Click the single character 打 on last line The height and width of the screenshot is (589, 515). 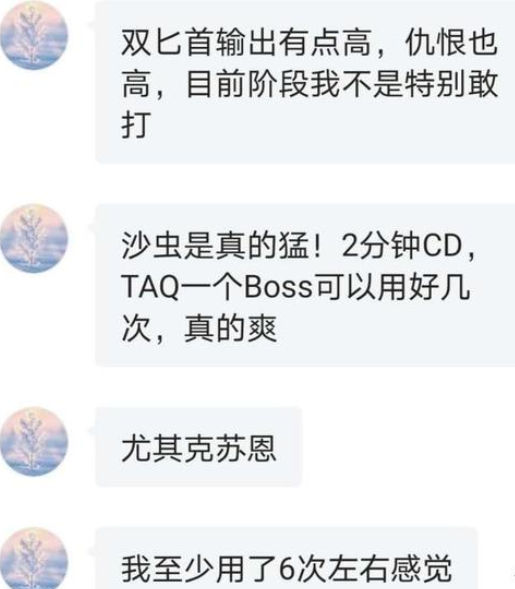coord(136,124)
